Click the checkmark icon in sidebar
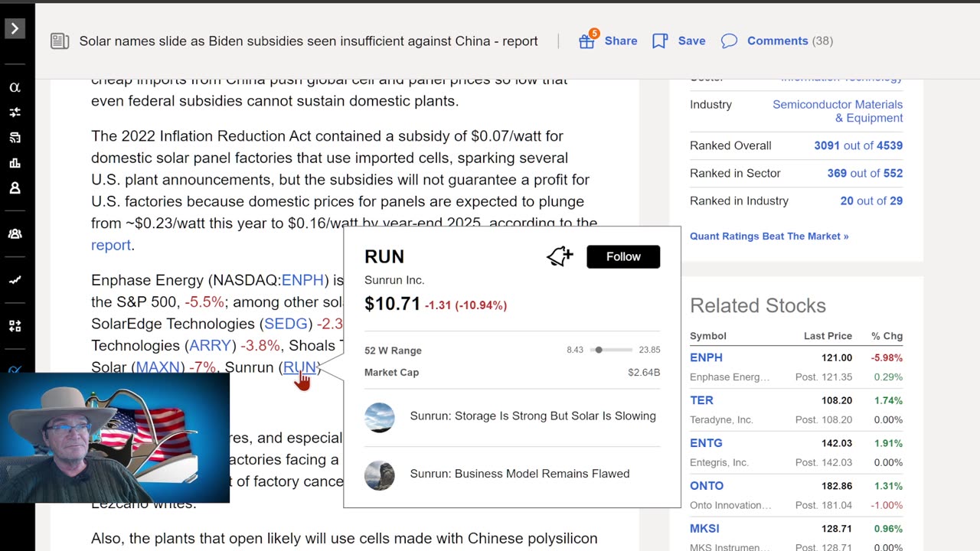Screen dimensions: 980x551 pos(15,370)
